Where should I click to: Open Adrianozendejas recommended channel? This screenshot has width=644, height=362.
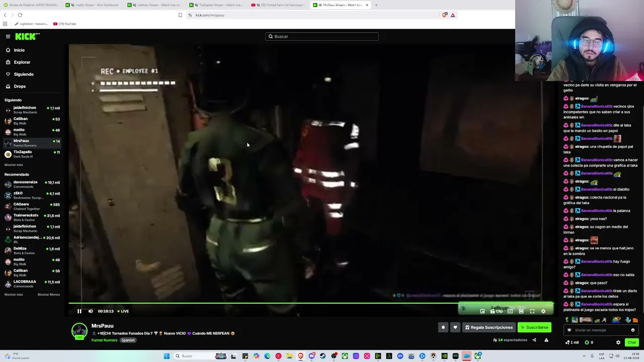[x=32, y=239]
